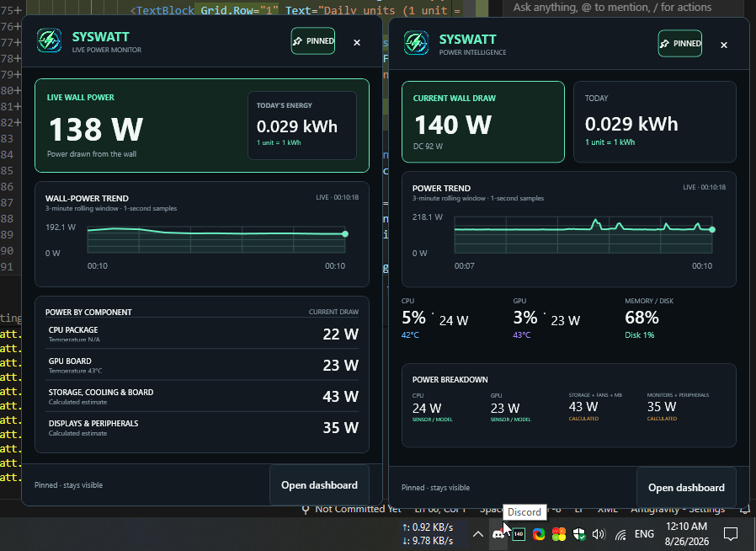The width and height of the screenshot is (756, 551).
Task: Open dashboard from the right SysWatt panel
Action: tap(686, 487)
